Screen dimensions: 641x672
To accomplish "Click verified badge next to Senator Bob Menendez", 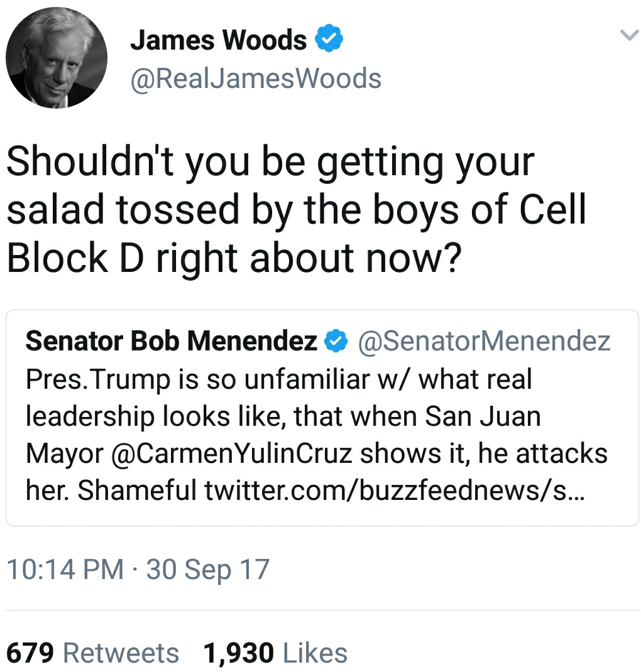I will click(335, 342).
